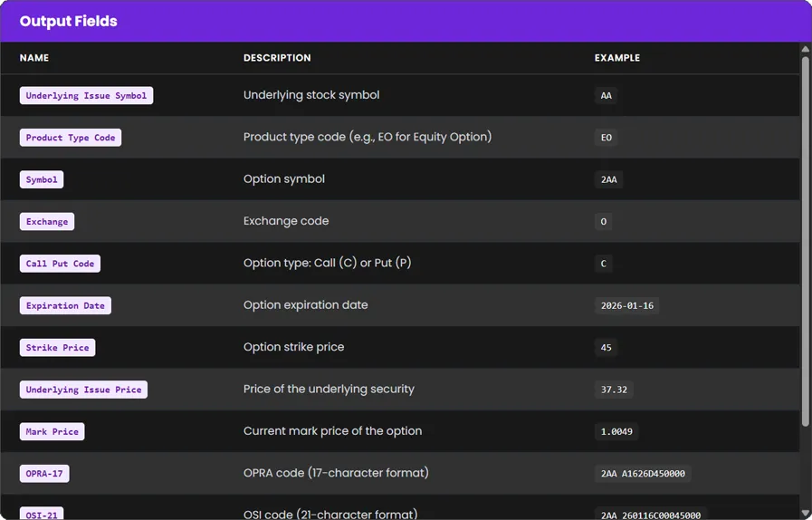Click the Product type code description
Image resolution: width=812 pixels, height=520 pixels.
(368, 137)
